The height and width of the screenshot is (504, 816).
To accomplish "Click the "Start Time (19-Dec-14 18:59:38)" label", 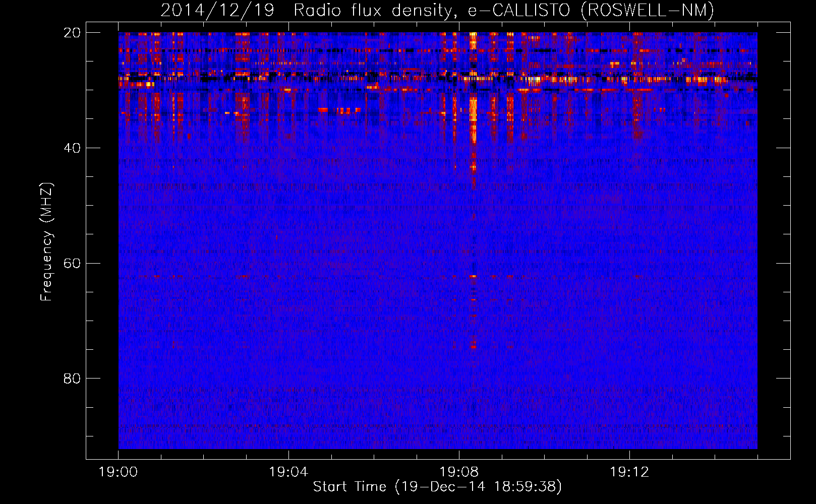I will (x=437, y=487).
